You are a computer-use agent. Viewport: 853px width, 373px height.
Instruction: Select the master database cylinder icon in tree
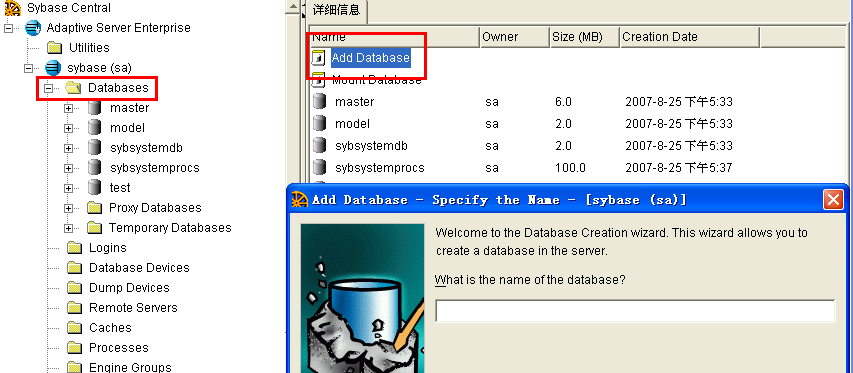point(95,108)
